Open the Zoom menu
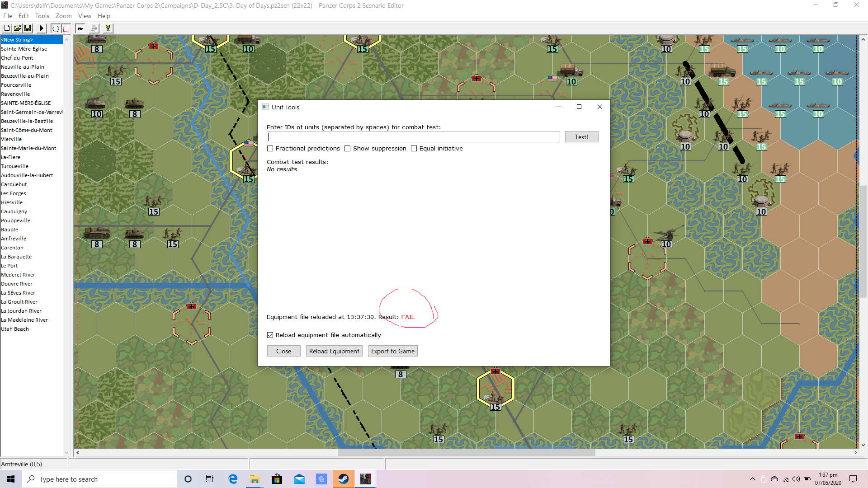The height and width of the screenshot is (488, 868). click(x=63, y=16)
